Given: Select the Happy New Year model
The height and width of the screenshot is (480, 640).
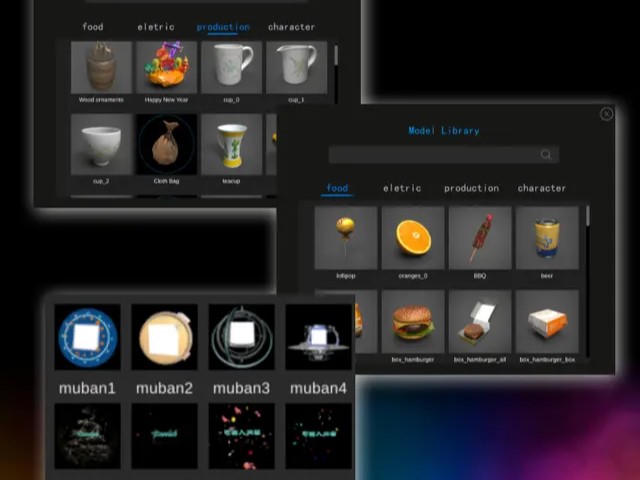Looking at the screenshot, I should pos(166,67).
